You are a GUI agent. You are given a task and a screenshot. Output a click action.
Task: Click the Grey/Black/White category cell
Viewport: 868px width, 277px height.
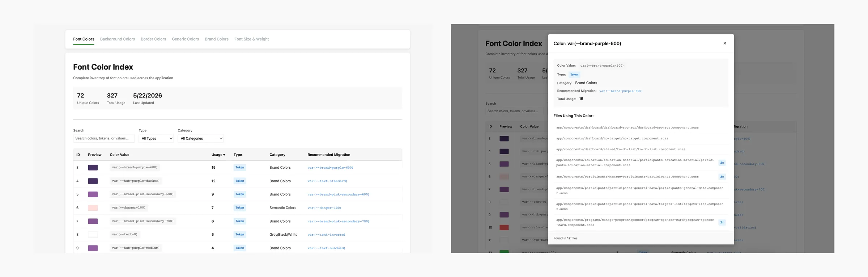click(284, 235)
